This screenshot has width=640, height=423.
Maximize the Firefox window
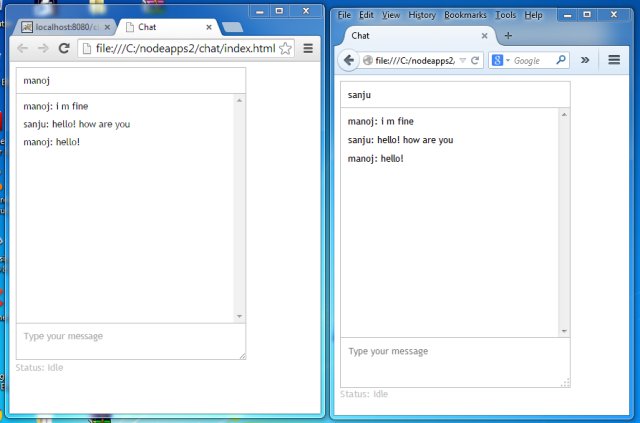587,15
